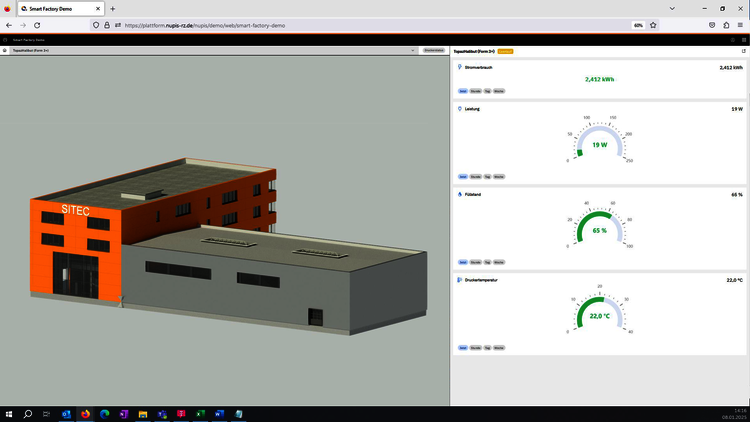750x422 pixels.
Task: Click the home icon left of device selector
Action: pyautogui.click(x=6, y=49)
